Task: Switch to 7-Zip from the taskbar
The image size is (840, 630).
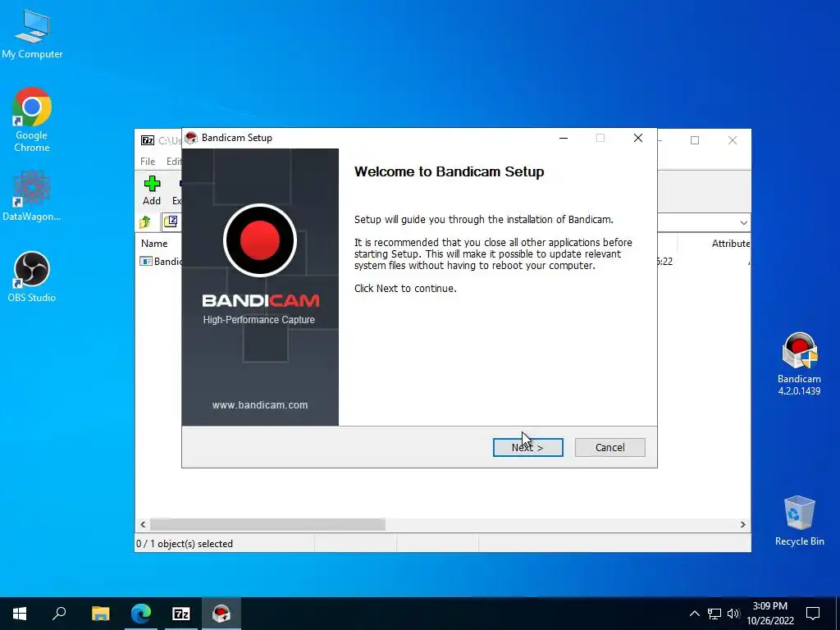Action: coord(181,614)
